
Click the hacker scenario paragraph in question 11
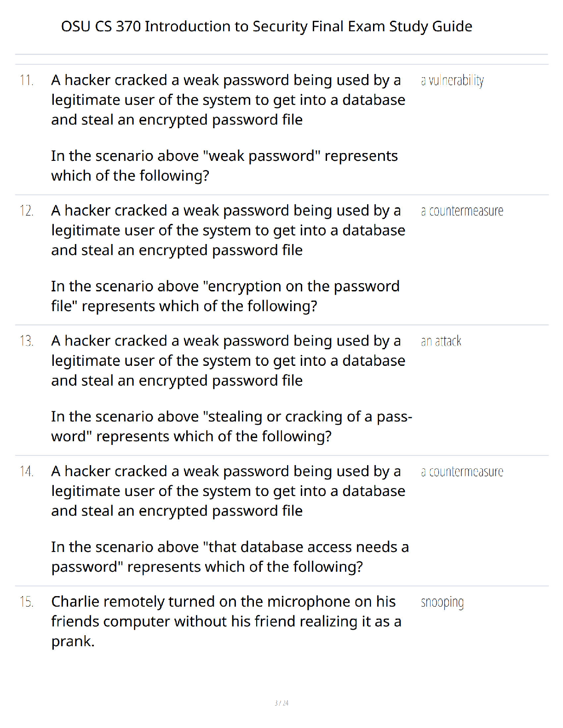(228, 100)
